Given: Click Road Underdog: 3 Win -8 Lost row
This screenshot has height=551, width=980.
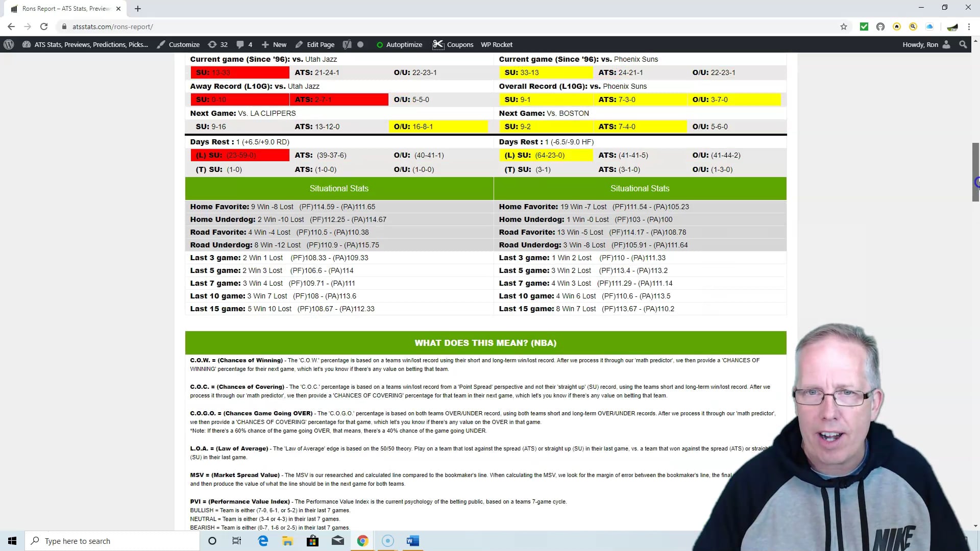Looking at the screenshot, I should click(640, 245).
